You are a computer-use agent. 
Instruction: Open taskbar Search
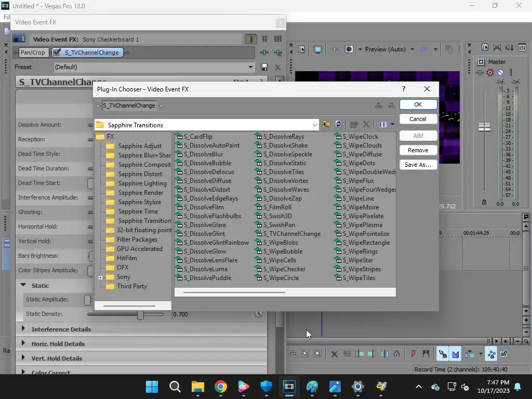tap(175, 387)
